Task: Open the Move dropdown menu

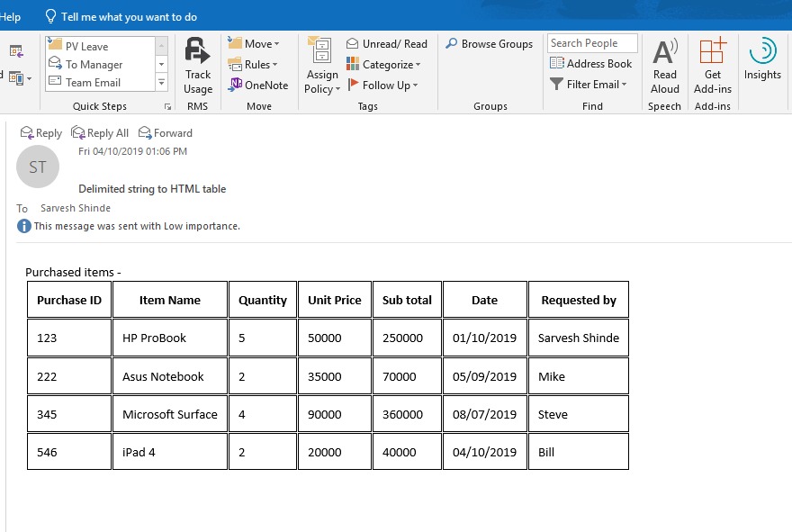Action: pyautogui.click(x=256, y=42)
